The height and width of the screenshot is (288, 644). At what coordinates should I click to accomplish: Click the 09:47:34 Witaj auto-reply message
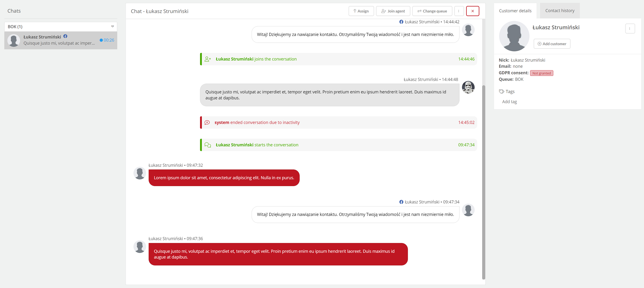pos(355,214)
